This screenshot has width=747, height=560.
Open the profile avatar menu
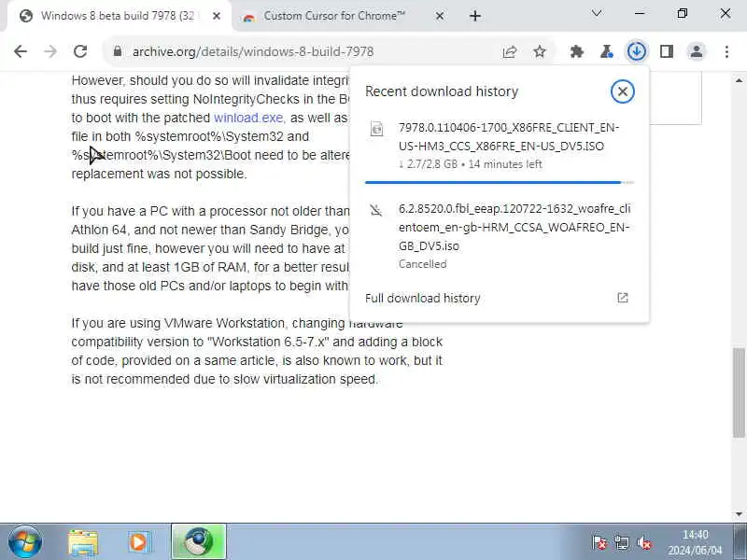click(x=697, y=51)
